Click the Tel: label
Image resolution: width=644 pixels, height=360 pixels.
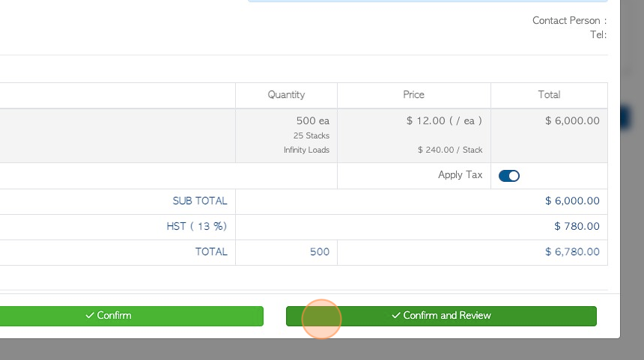[598, 35]
